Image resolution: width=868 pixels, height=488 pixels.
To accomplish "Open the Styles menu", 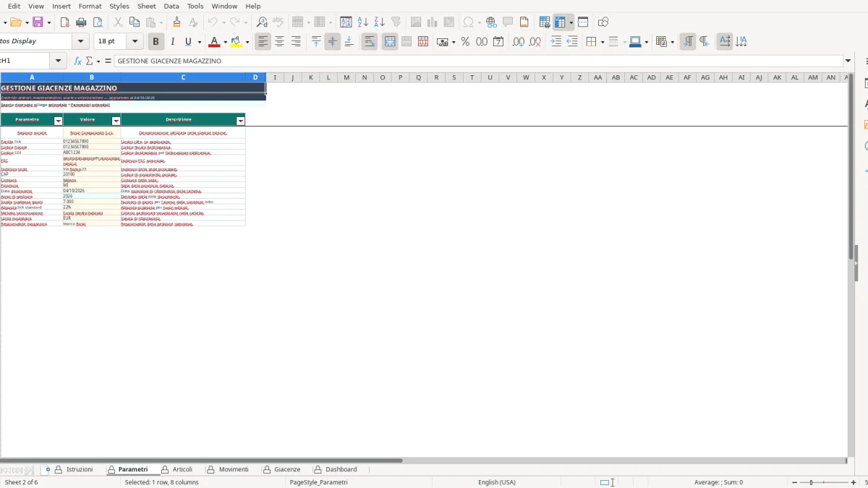I will (x=119, y=6).
